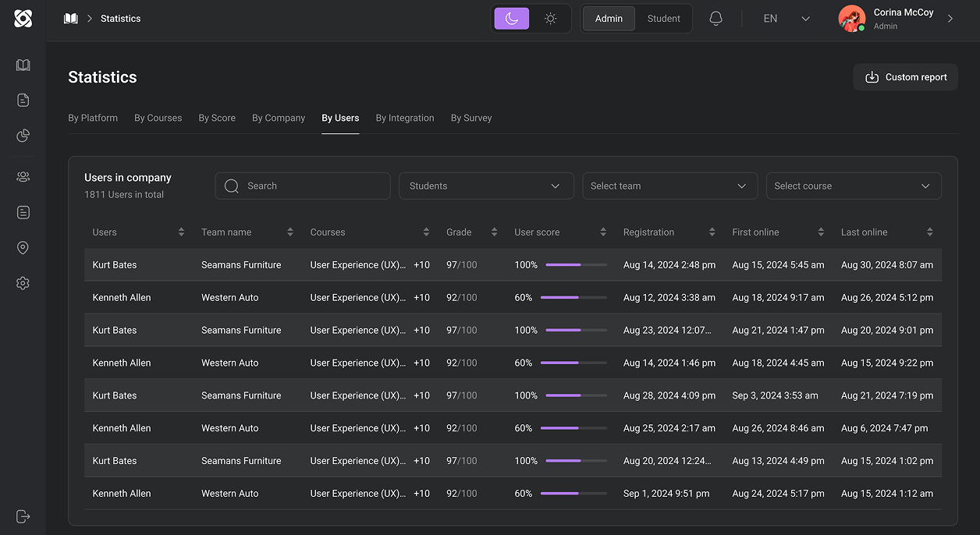Screen dimensions: 980x535
Task: Click the location pin icon in sidebar
Action: coord(23,248)
